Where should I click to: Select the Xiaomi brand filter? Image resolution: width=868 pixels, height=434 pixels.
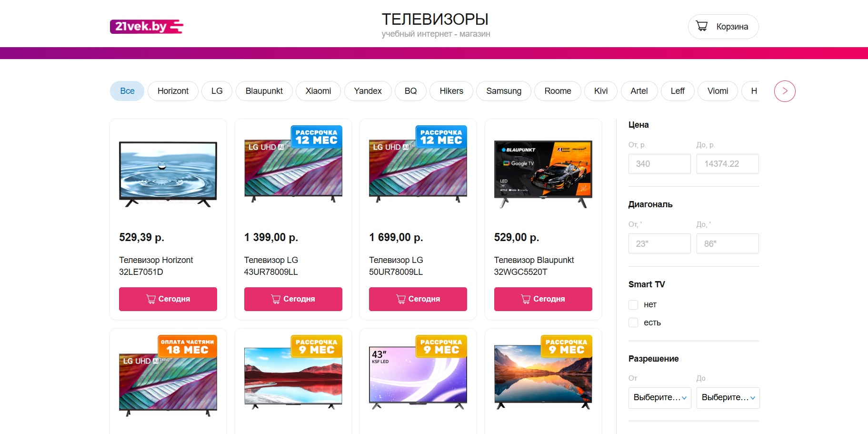pyautogui.click(x=318, y=91)
